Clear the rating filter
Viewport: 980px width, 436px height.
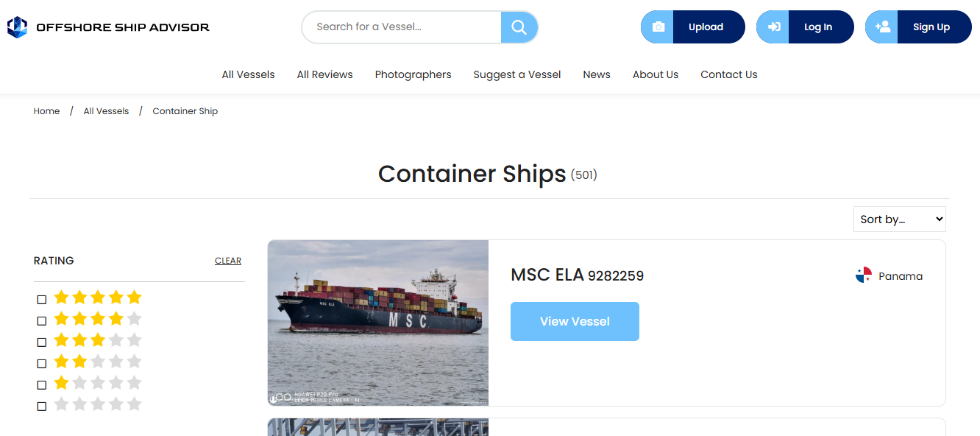228,261
